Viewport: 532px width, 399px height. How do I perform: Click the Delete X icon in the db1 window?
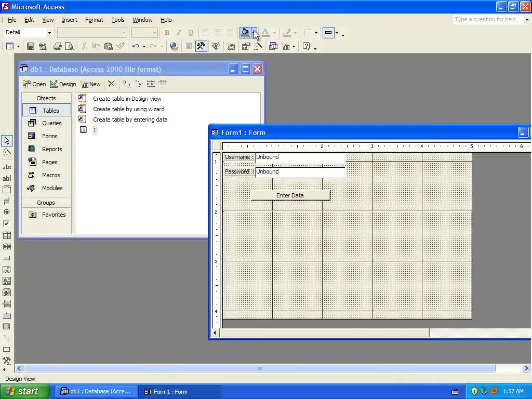coord(111,84)
